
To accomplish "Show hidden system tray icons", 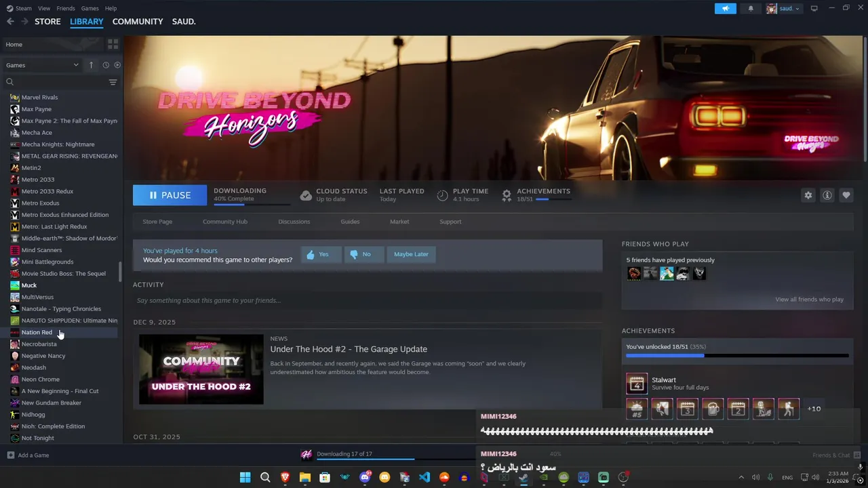I will click(741, 477).
